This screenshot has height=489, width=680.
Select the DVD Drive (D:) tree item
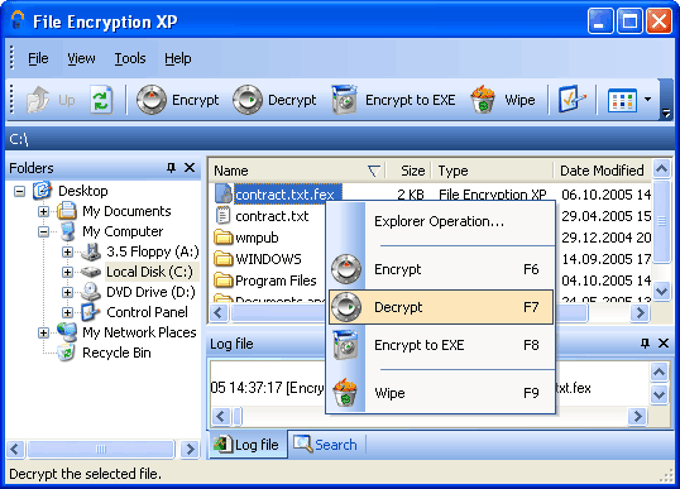[150, 292]
